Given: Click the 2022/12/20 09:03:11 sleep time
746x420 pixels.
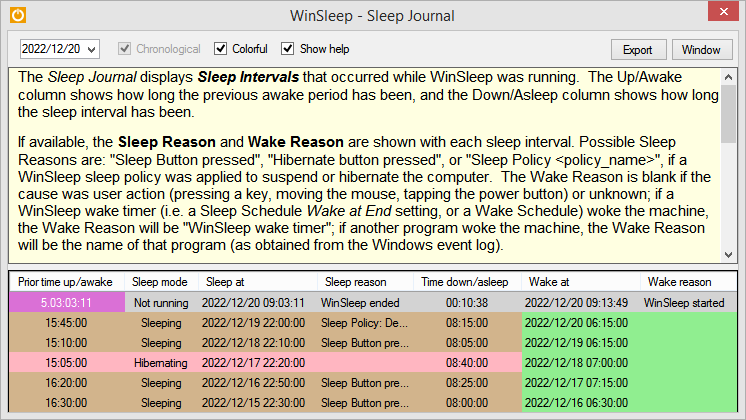Looking at the screenshot, I should [x=258, y=303].
